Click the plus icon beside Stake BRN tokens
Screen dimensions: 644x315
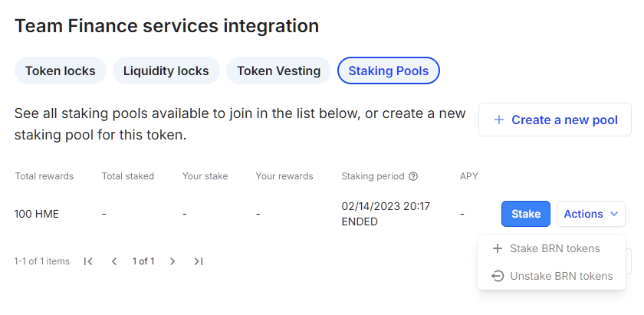(x=498, y=248)
